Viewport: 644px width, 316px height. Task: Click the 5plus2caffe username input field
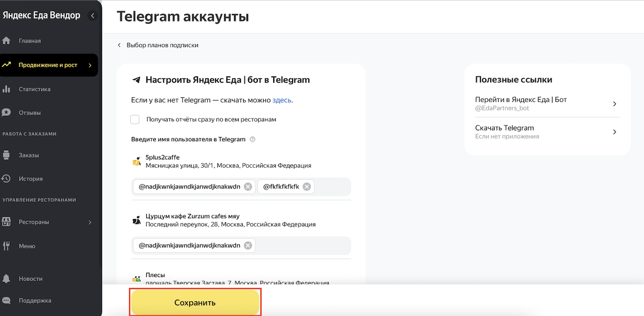[x=241, y=187]
